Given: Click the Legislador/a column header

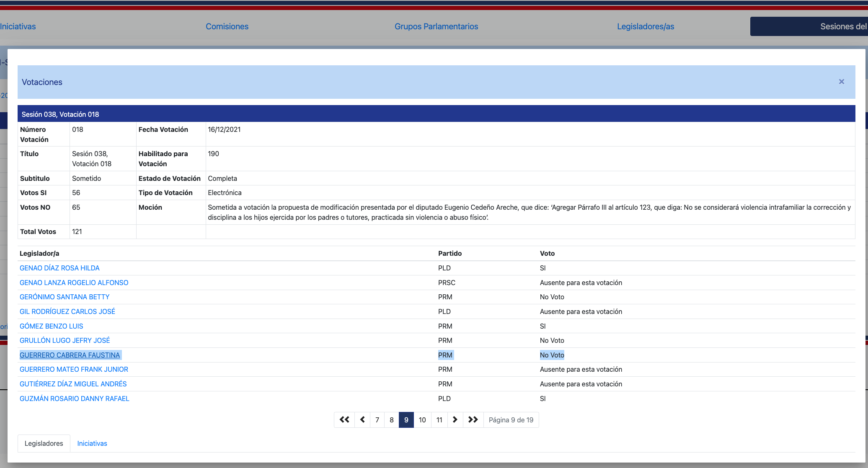Looking at the screenshot, I should pos(39,253).
